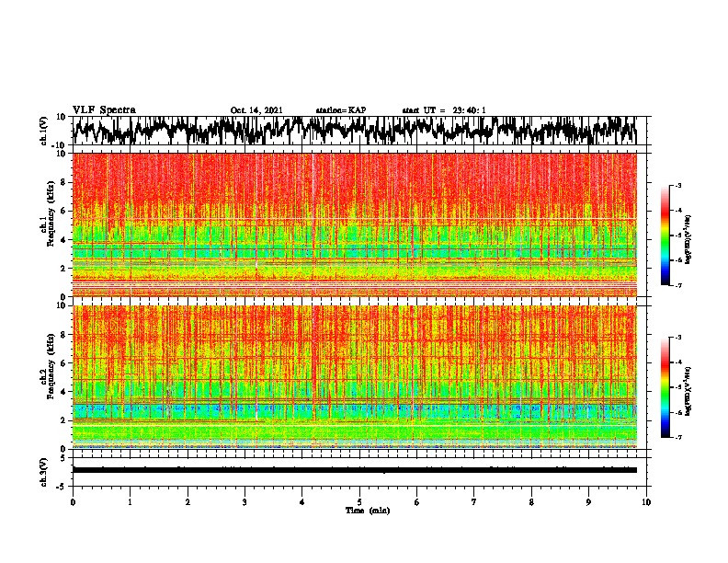Click the '6' kHz tick on ch.1 spectrogram
This screenshot has width=728, height=563.
point(63,211)
